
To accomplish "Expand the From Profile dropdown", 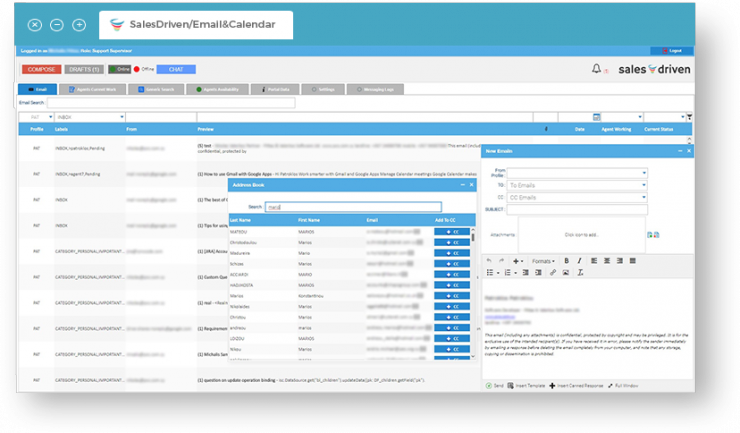I will pos(644,173).
